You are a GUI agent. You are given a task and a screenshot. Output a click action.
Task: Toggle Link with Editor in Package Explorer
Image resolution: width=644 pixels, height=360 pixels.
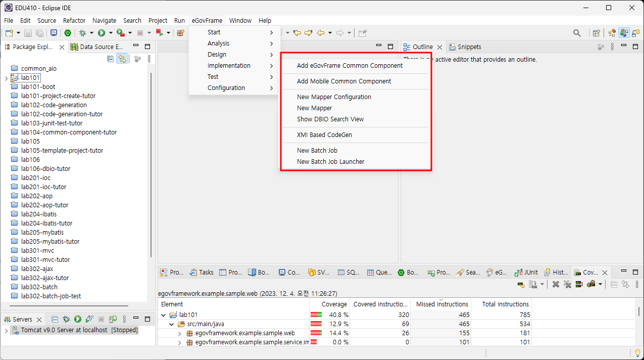(122, 59)
